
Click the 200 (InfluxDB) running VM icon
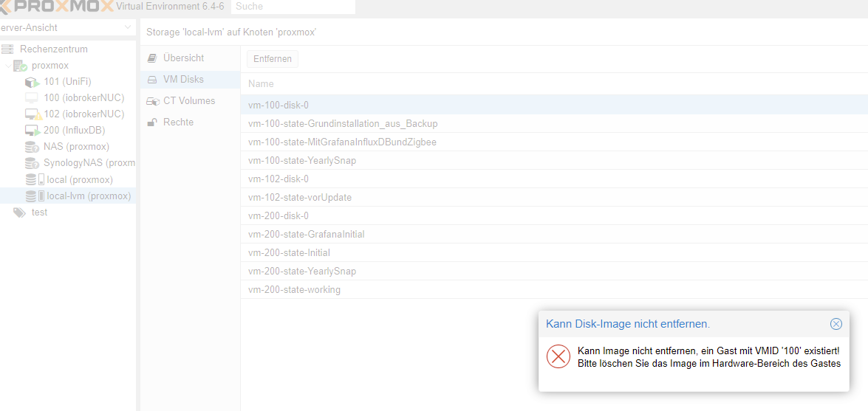33,131
